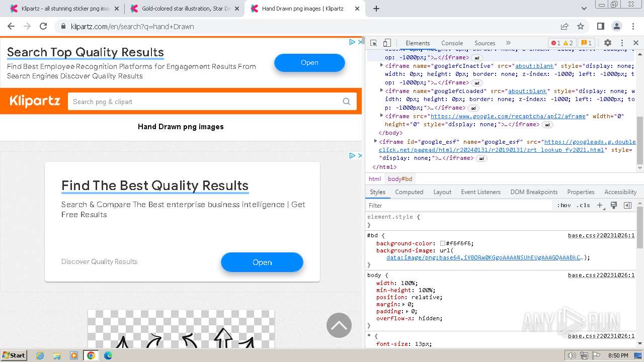This screenshot has height=362, width=644.
Task: Expand the margin shorthand property
Action: (404, 304)
